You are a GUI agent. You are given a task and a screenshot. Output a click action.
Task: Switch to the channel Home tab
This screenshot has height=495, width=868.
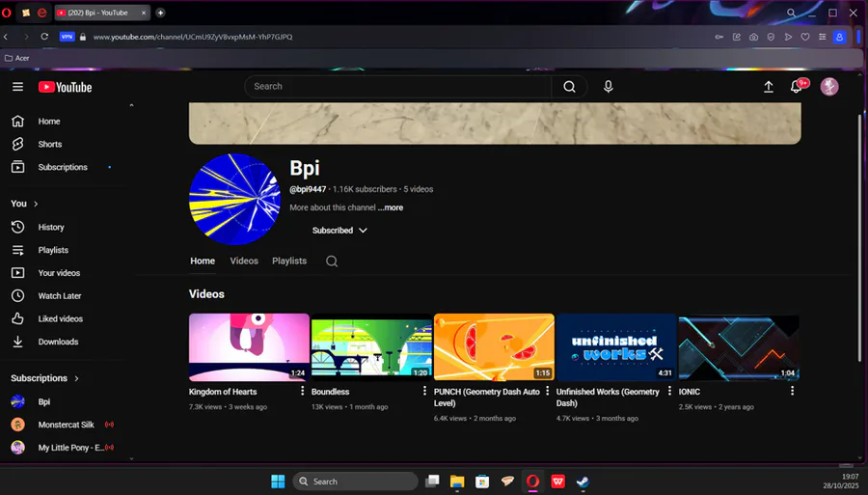click(x=203, y=261)
